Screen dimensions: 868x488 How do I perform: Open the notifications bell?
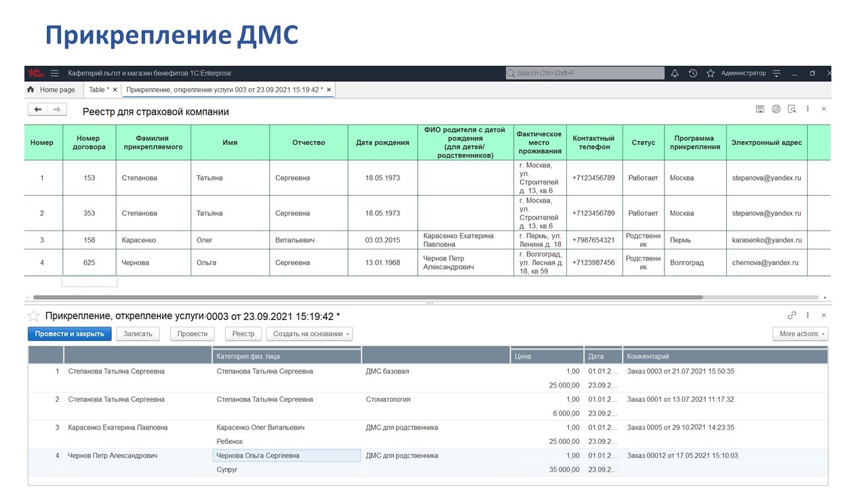tap(675, 73)
